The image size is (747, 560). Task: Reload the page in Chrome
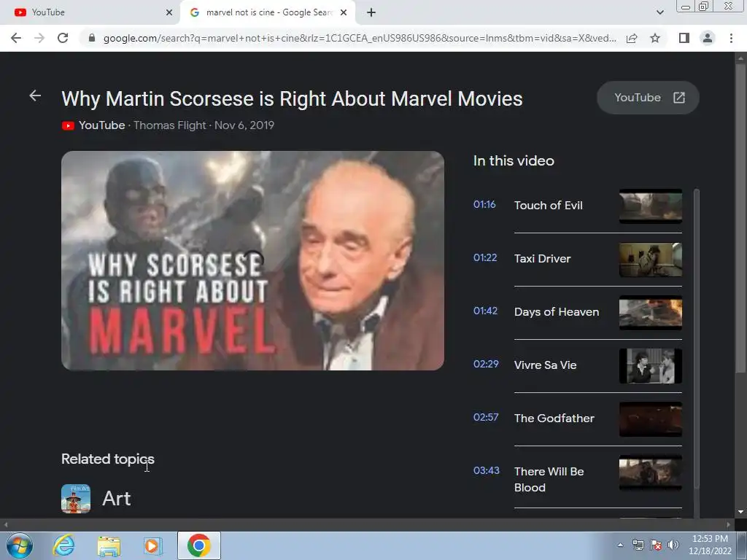(63, 38)
